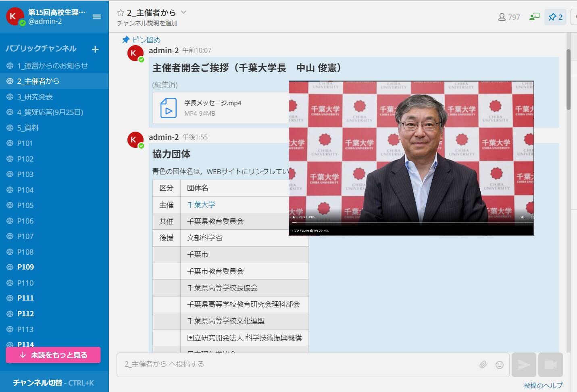Screen dimensions: 577x392
Task: Click globe icon beside 3_研究発表
Action: point(10,97)
